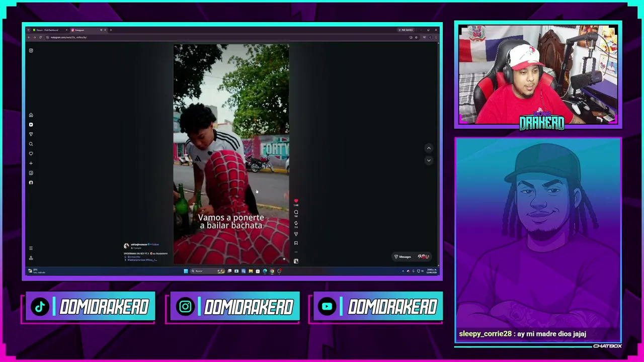Screen dimensions: 644x362
Task: Open Direct messages icon in sidebar
Action: 31,134
